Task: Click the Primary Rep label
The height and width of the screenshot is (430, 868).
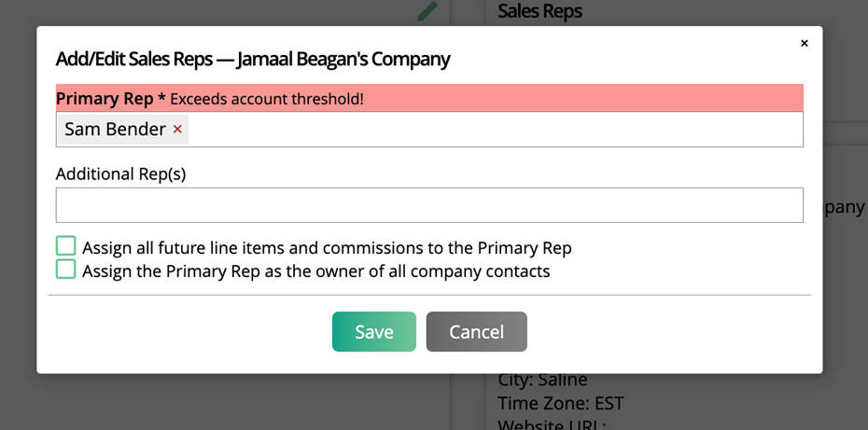Action: point(105,98)
